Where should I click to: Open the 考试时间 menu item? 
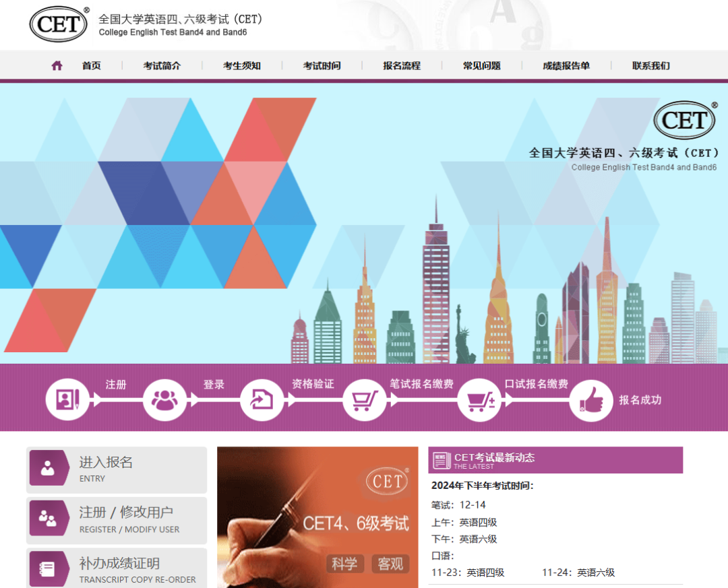[322, 65]
